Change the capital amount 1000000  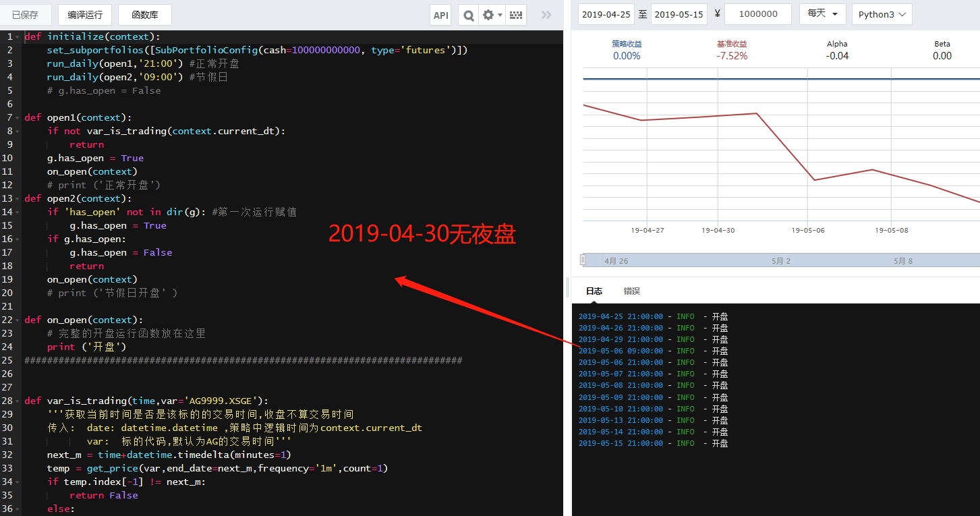tap(758, 14)
